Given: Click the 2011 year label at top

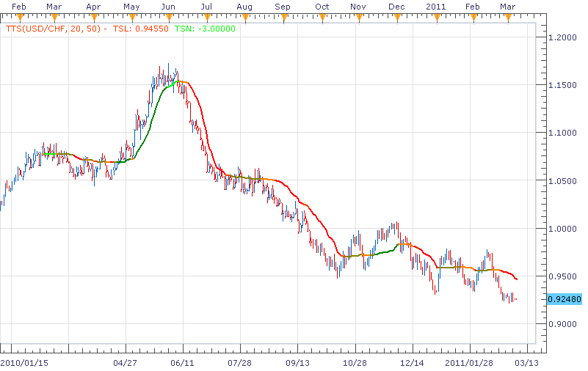Looking at the screenshot, I should pyautogui.click(x=436, y=7).
